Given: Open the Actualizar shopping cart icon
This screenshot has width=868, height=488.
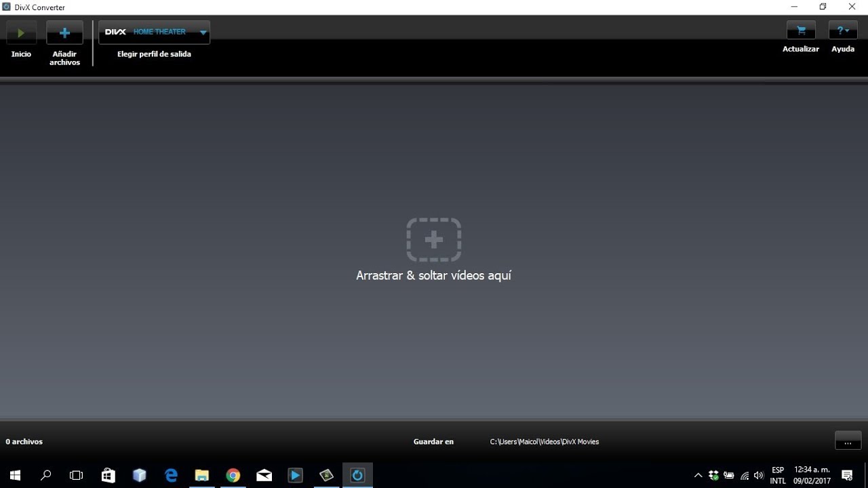Looking at the screenshot, I should [801, 30].
